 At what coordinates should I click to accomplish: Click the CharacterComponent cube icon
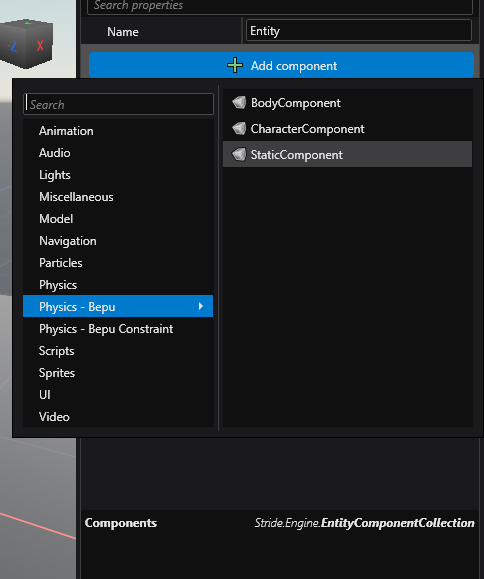pyautogui.click(x=239, y=129)
